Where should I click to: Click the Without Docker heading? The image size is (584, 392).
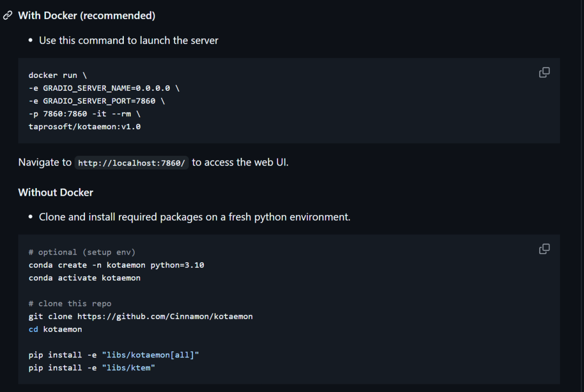pos(56,192)
